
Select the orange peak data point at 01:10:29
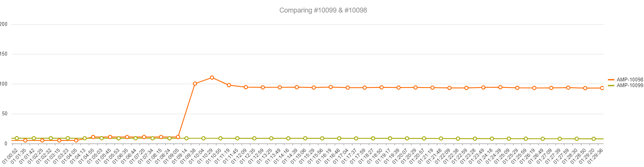point(212,78)
